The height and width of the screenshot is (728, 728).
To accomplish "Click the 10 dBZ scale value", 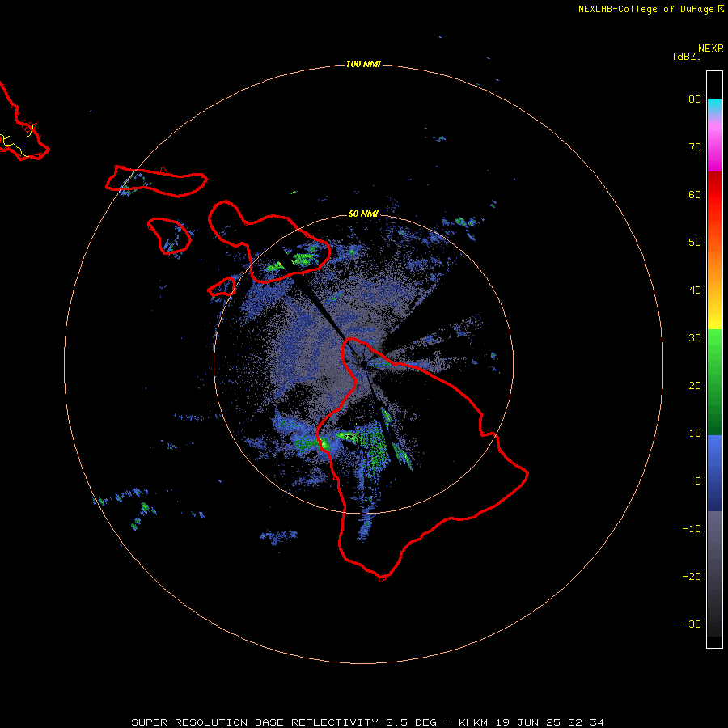I will click(x=695, y=434).
